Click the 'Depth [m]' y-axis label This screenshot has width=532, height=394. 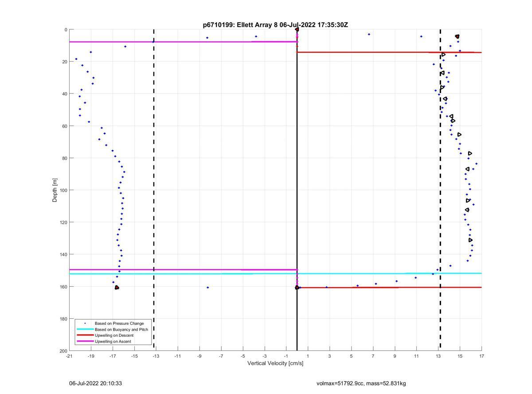point(55,190)
